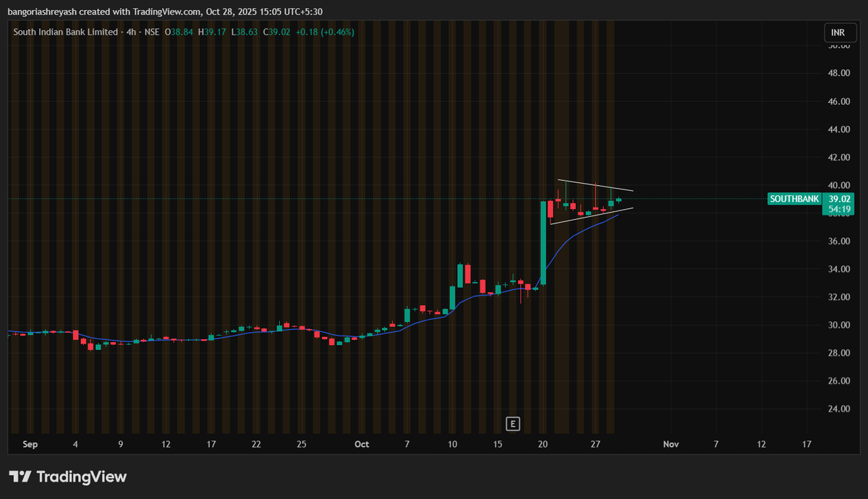Image resolution: width=868 pixels, height=499 pixels.
Task: Click the 34.00 price axis label
Action: [839, 269]
